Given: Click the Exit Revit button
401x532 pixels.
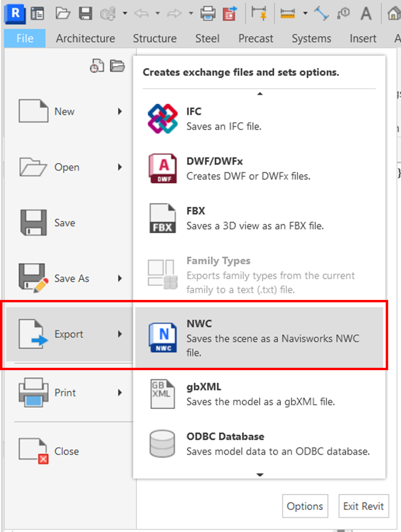Looking at the screenshot, I should pos(363,506).
